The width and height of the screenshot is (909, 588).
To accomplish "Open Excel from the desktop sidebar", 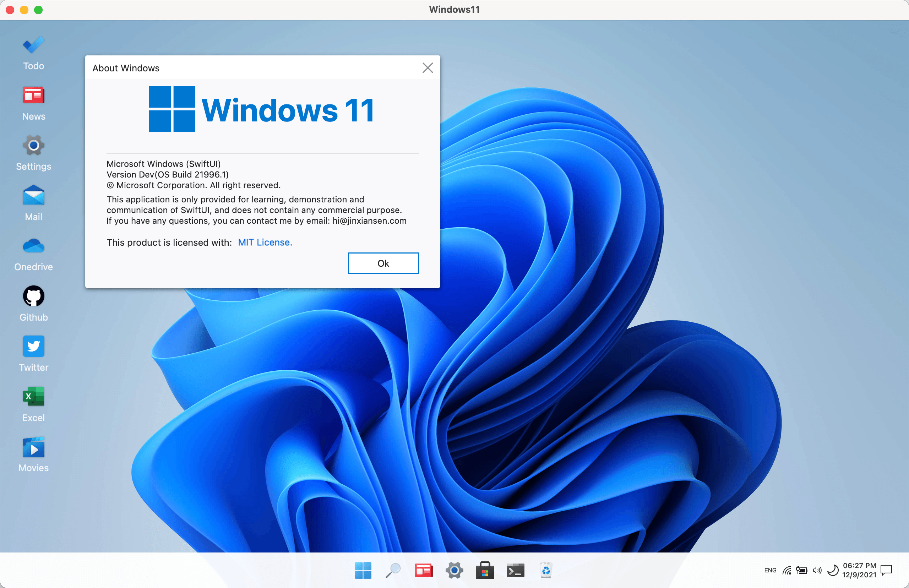I will 33,396.
